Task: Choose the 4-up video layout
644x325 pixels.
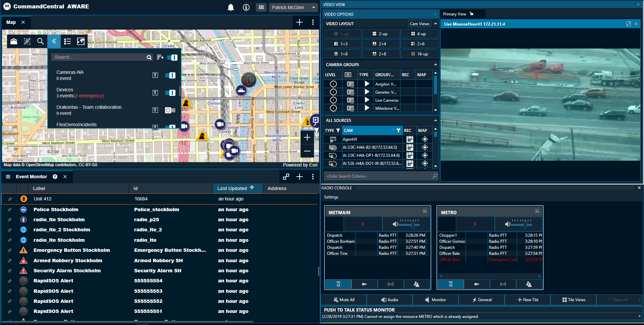Action: (419, 34)
